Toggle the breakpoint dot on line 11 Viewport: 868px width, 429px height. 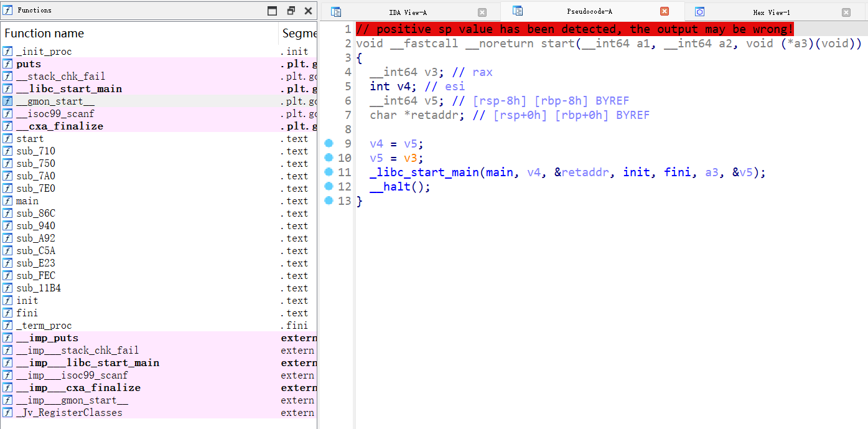(x=328, y=172)
